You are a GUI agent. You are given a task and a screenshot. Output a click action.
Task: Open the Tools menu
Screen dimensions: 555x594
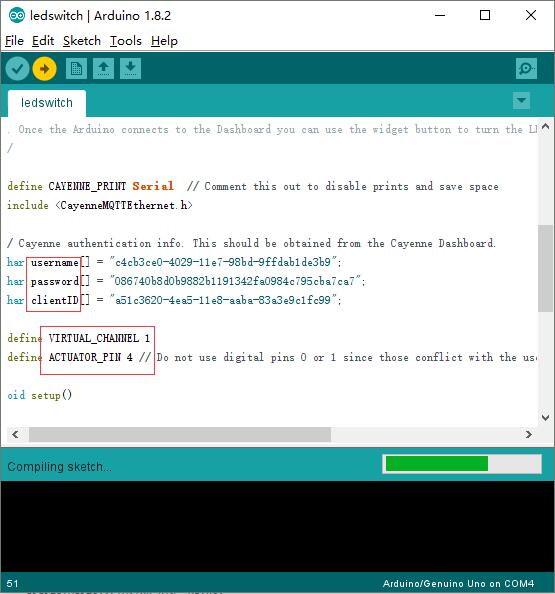click(126, 41)
